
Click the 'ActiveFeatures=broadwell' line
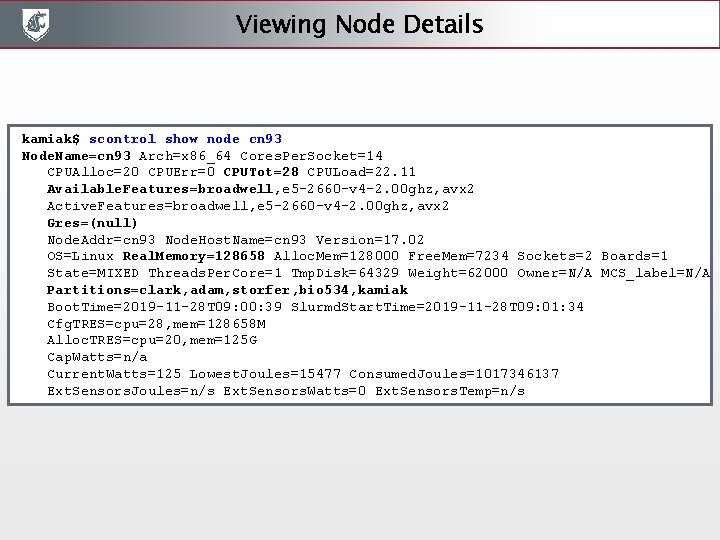point(248,206)
